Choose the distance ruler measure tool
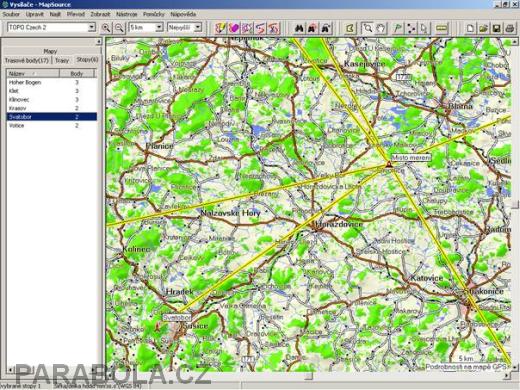The width and height of the screenshot is (520, 390). [441, 28]
